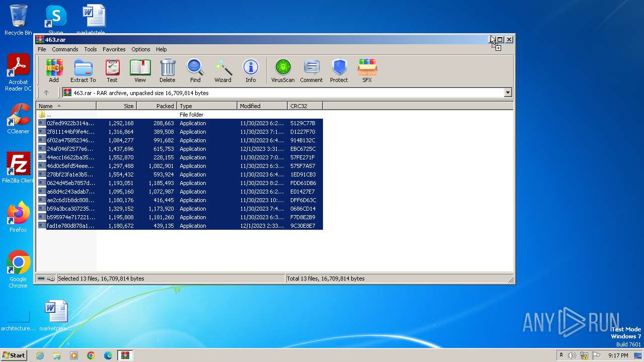Sort by the CRC32 column header

(305, 106)
